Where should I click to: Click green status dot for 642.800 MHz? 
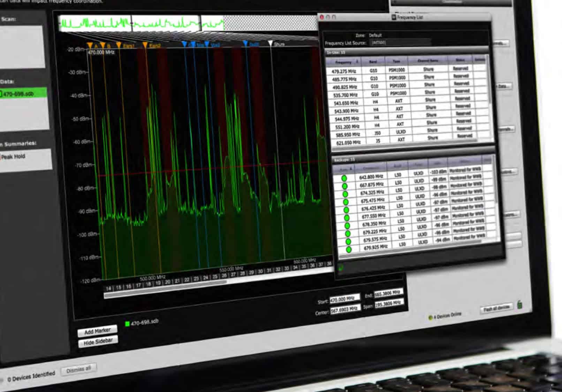point(344,178)
